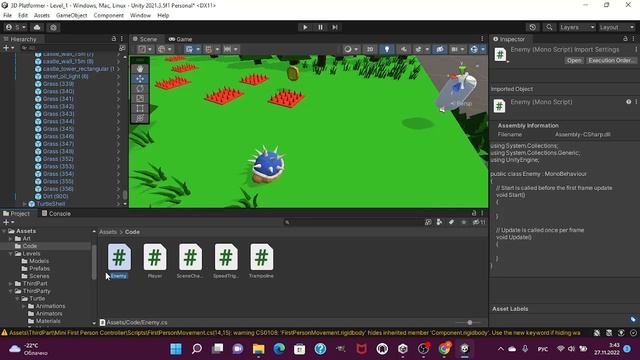Image resolution: width=640 pixels, height=360 pixels.
Task: Click the Execution Order button
Action: click(x=611, y=60)
